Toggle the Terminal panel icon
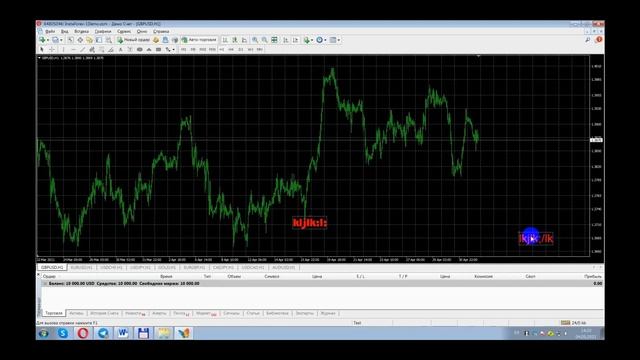640x360 pixels. point(99,40)
